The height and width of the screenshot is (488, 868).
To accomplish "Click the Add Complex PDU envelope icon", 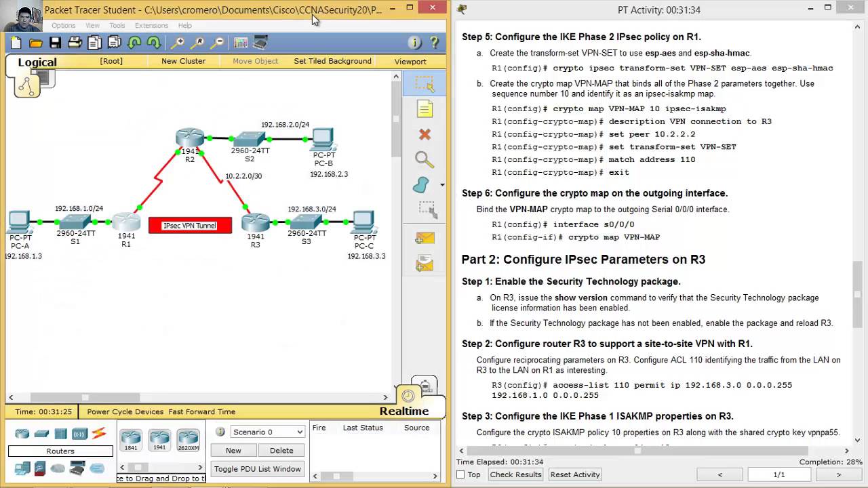I will 425,263.
